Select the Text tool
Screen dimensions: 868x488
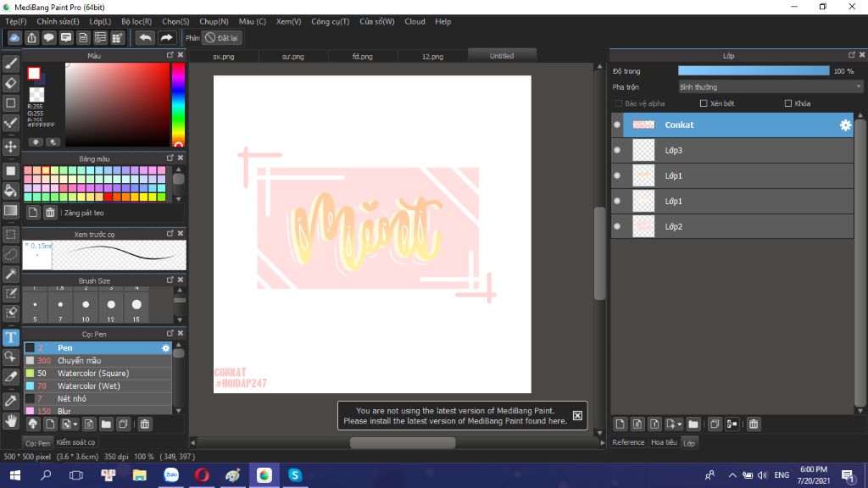[x=10, y=337]
